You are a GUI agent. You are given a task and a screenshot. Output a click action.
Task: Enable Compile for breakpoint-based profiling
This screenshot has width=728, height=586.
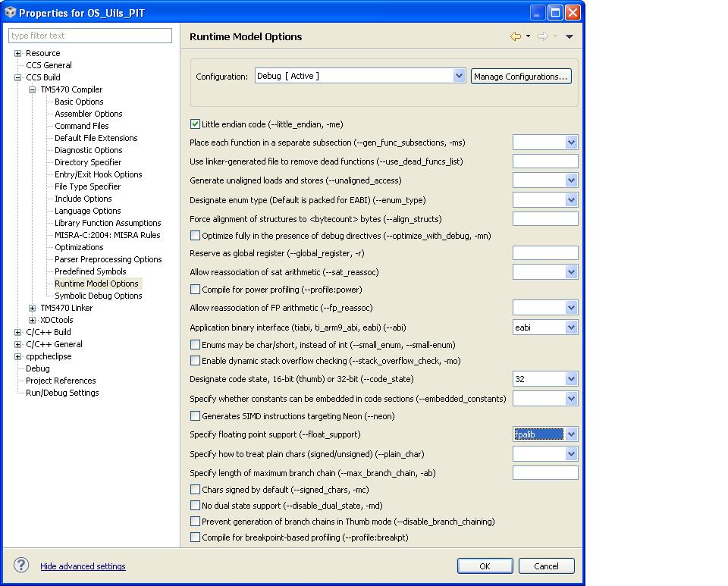click(x=195, y=537)
